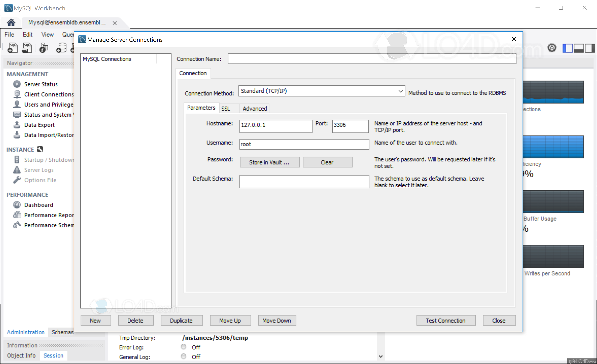Click the Buffer Usage graph
Screen dimensions: 597x364
click(x=553, y=202)
